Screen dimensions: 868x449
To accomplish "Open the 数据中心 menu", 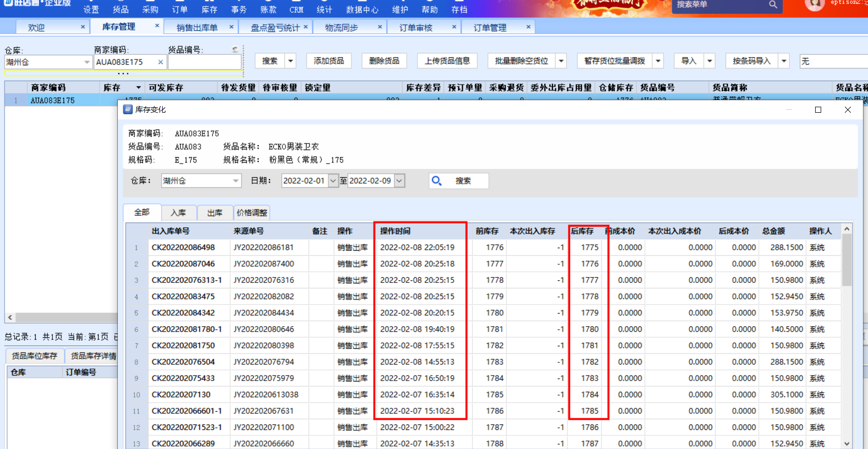I will (x=362, y=10).
